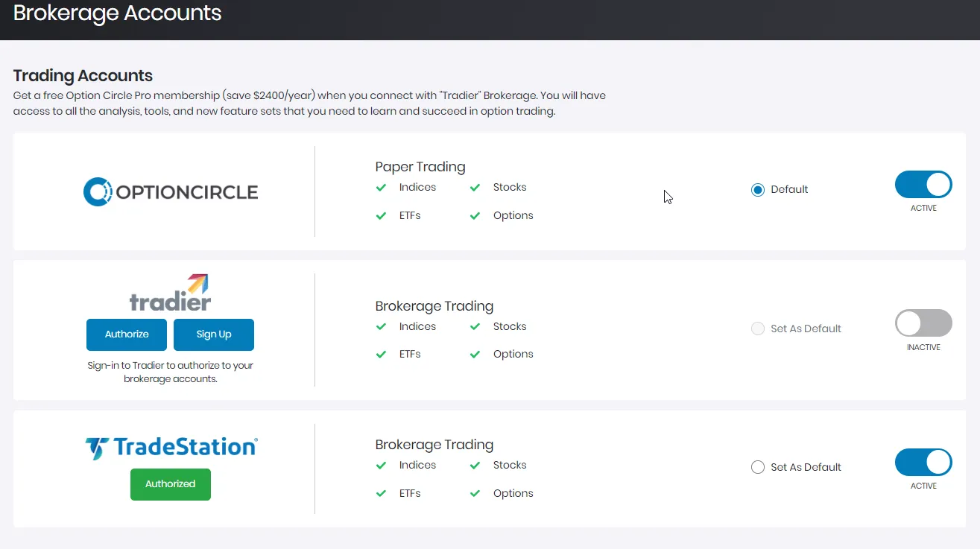Click Indices under Paper Trading
The height and width of the screenshot is (549, 980).
tap(417, 188)
